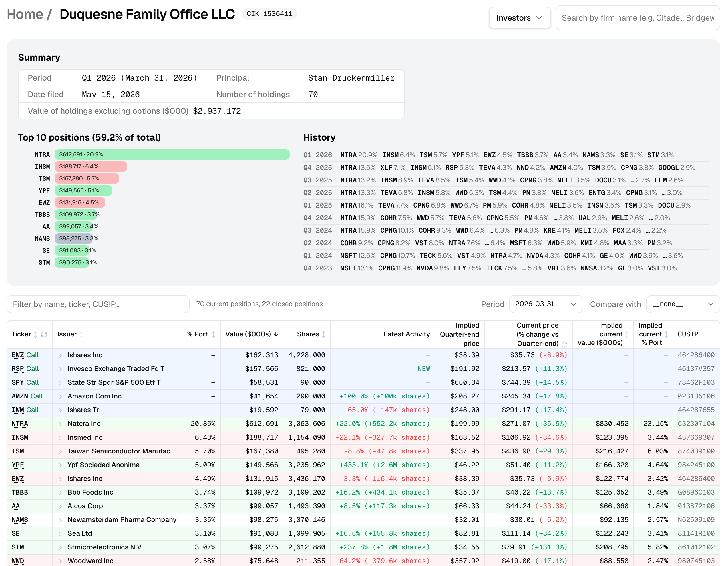
Task: Open the Period 2026-03-31 dropdown
Action: pos(546,304)
